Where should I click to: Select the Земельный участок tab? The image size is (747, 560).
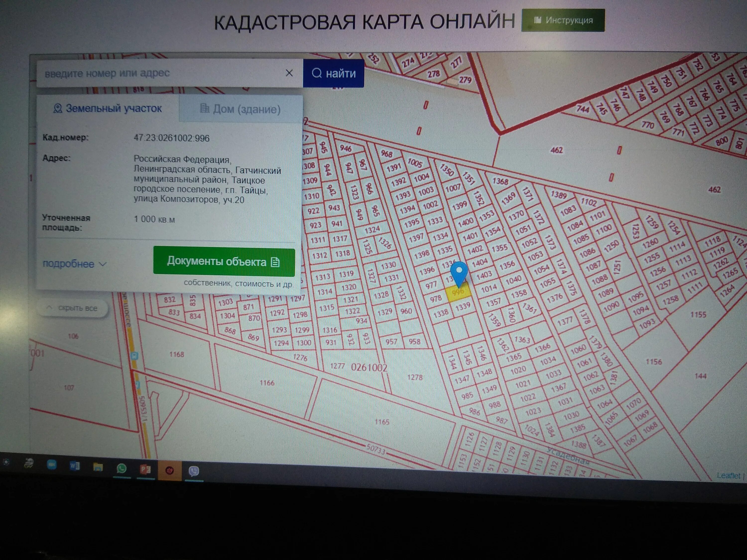point(108,109)
